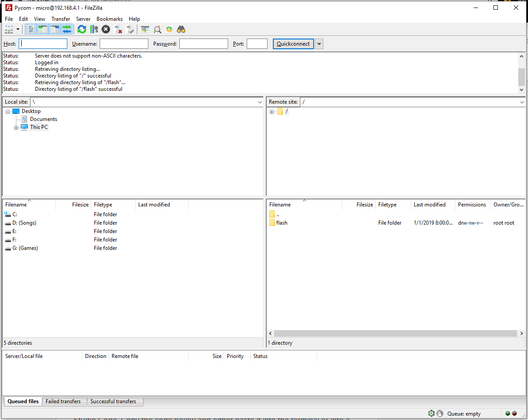Expand the remote root folder node
The width and height of the screenshot is (528, 420).
tap(272, 112)
